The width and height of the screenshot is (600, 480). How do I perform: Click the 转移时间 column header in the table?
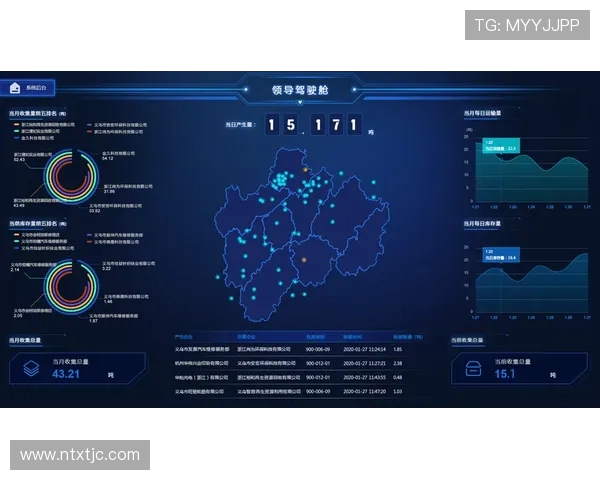(x=353, y=336)
